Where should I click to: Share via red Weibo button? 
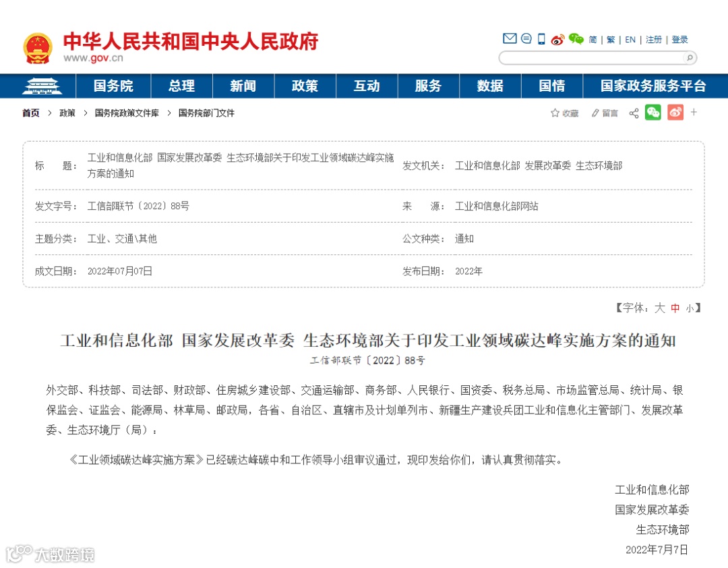675,113
